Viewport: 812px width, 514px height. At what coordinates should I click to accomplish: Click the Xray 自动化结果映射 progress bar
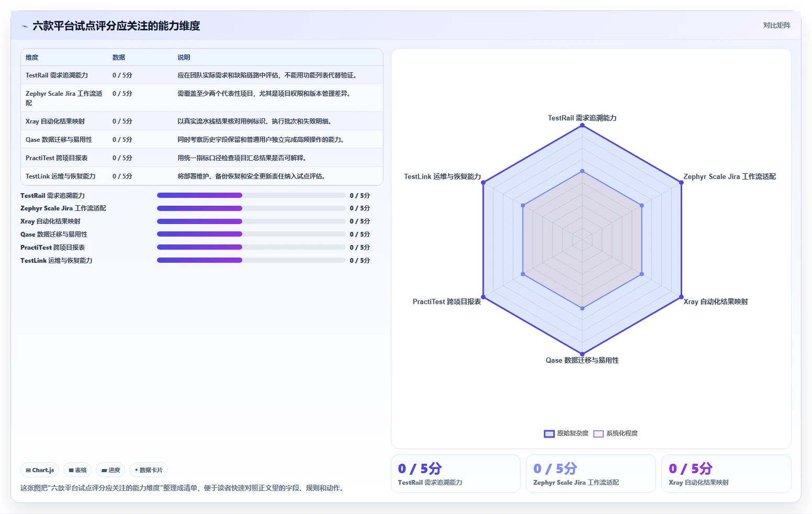pyautogui.click(x=251, y=221)
